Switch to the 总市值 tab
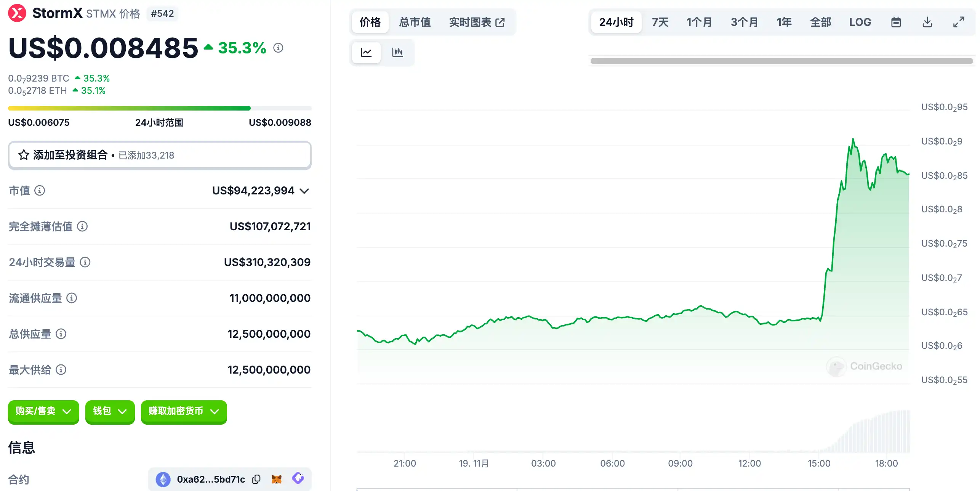This screenshot has width=980, height=491. pos(415,22)
